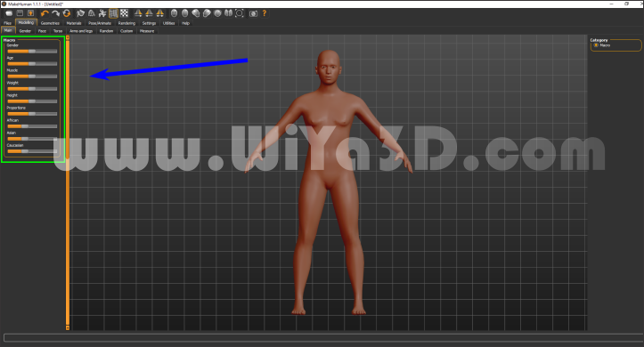The height and width of the screenshot is (347, 644).
Task: Click the Redo arrow icon
Action: tap(55, 13)
